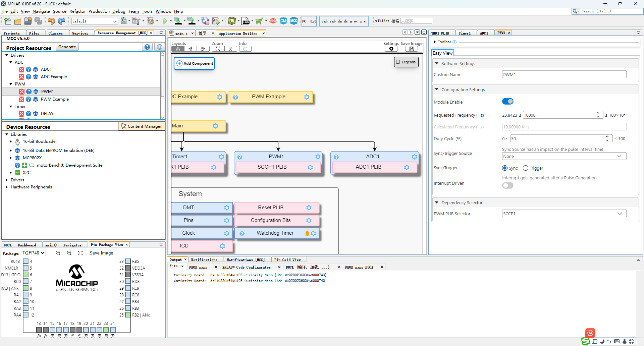Click the Undo toolbar icon
The width and height of the screenshot is (644, 346).
51,21
